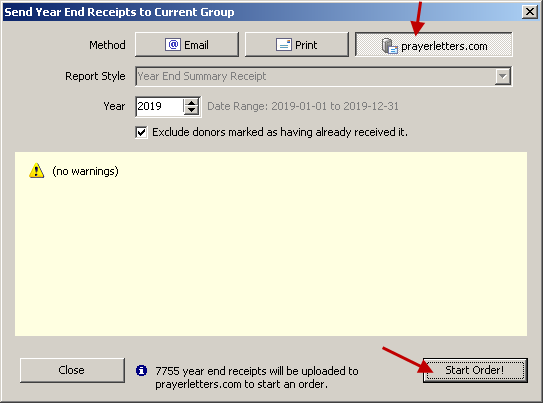Click the Print letter icon
This screenshot has height=403, width=543.
[284, 45]
